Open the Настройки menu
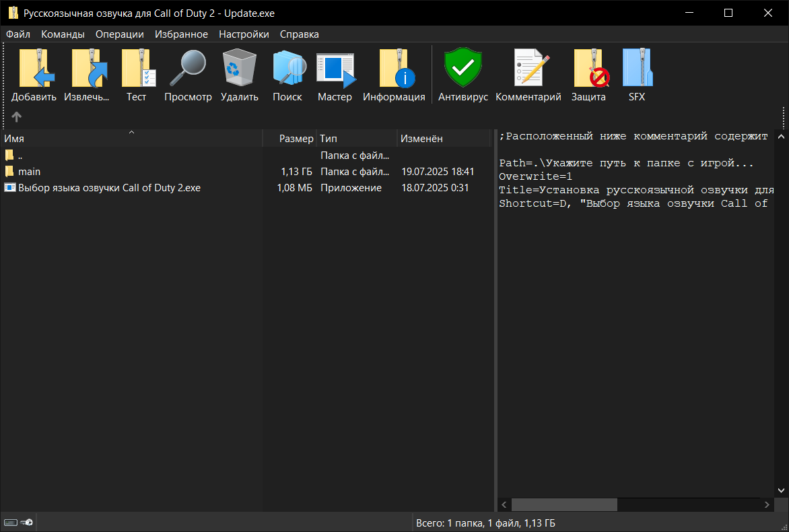 244,34
